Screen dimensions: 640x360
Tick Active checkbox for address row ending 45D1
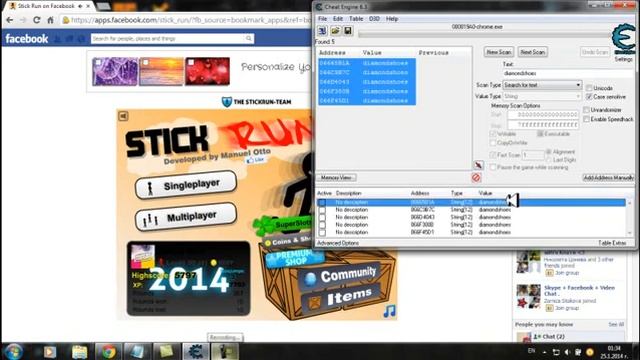[x=322, y=232]
